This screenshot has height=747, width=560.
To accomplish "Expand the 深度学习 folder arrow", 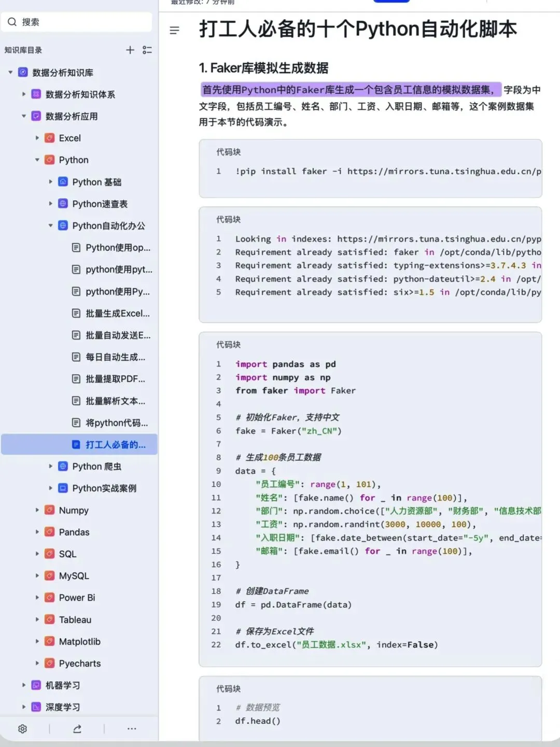I will 24,707.
